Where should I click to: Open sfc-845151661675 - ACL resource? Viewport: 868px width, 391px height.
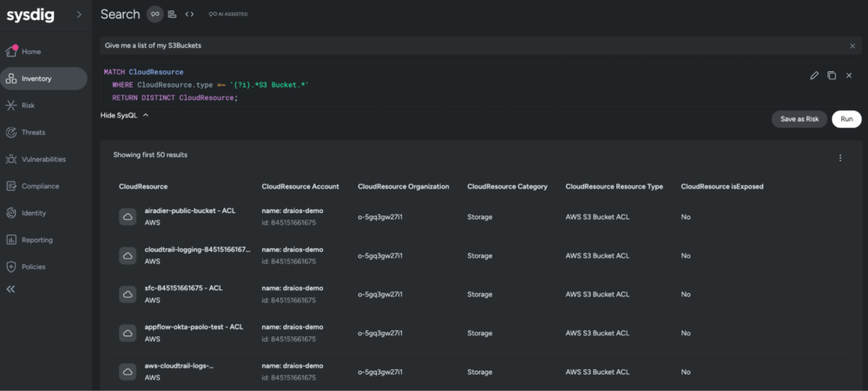[184, 288]
